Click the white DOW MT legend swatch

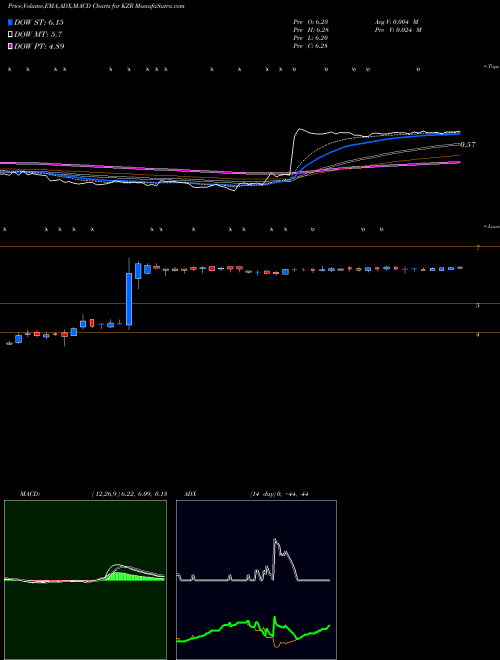[x=11, y=34]
